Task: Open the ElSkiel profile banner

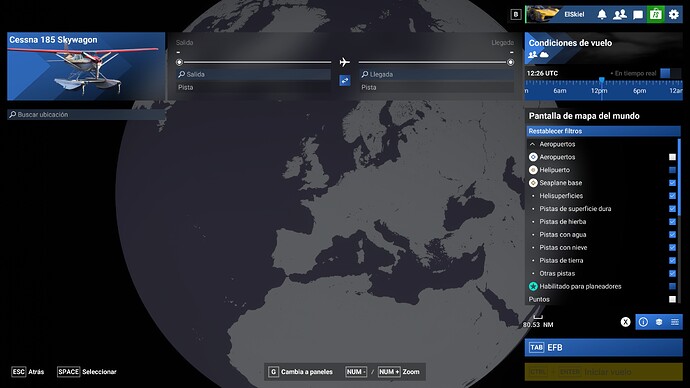Action: coord(560,15)
